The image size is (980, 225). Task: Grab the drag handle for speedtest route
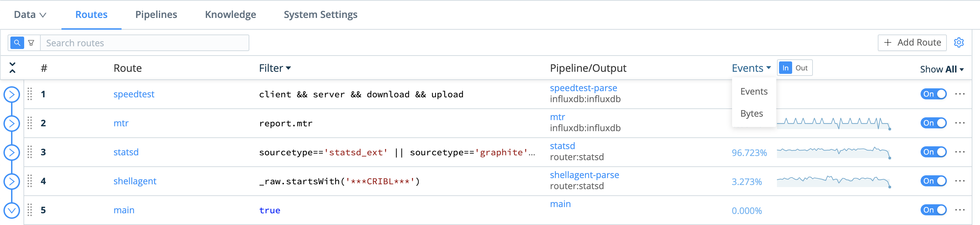coord(30,94)
